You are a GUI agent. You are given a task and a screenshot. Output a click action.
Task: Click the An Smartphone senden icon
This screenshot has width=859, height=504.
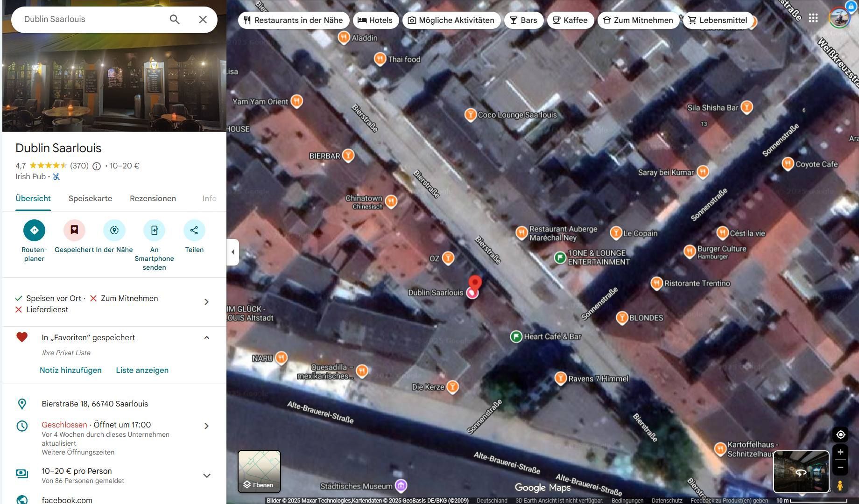(x=154, y=230)
